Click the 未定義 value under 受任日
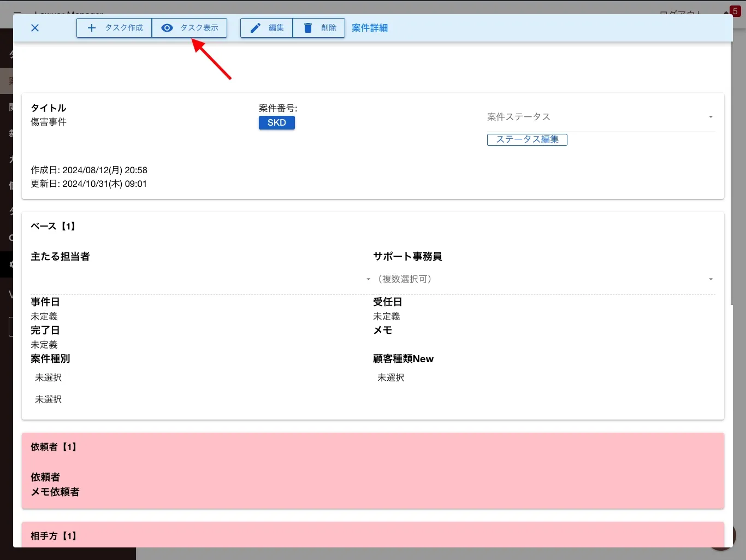 [387, 316]
